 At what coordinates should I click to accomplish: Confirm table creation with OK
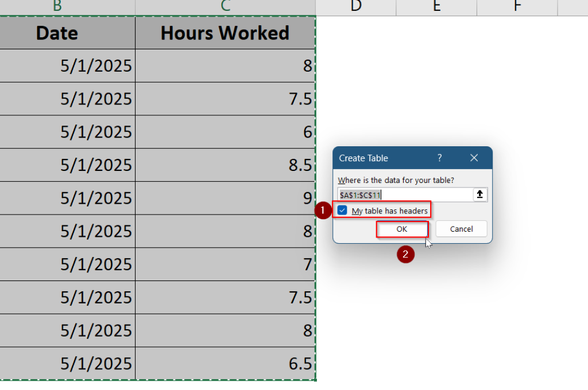402,229
